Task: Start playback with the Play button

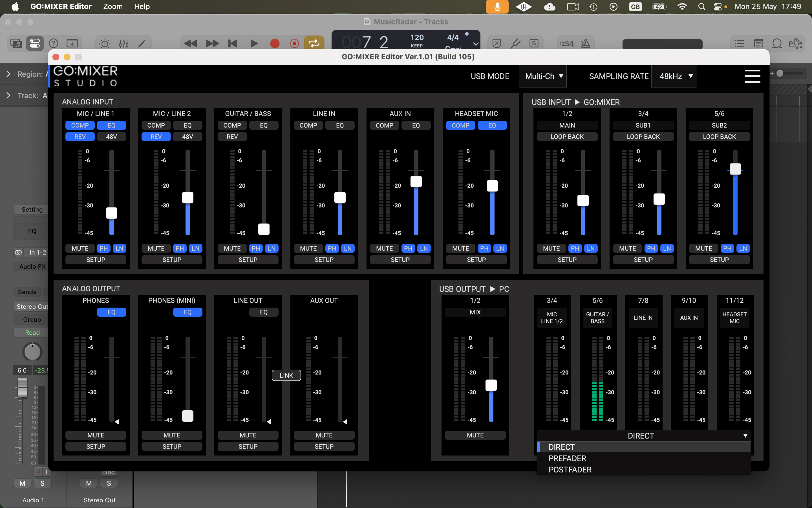Action: (254, 43)
